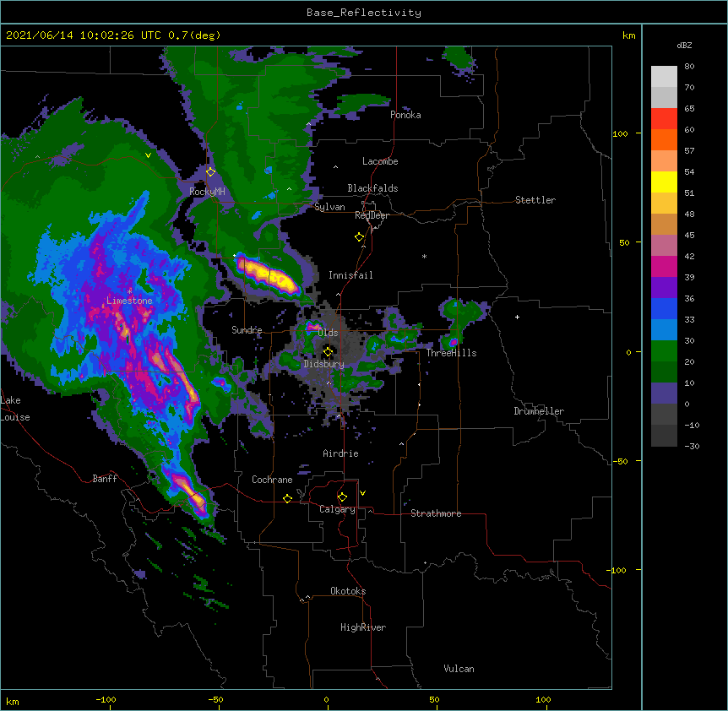Select the magenta 42 dBZ legend band

point(664,266)
